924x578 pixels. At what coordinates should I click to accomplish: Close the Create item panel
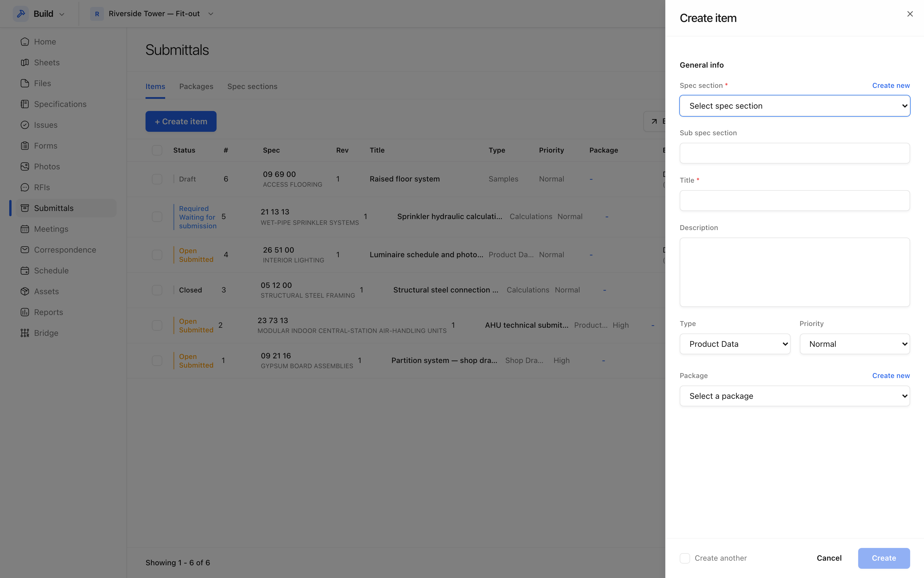pos(910,14)
